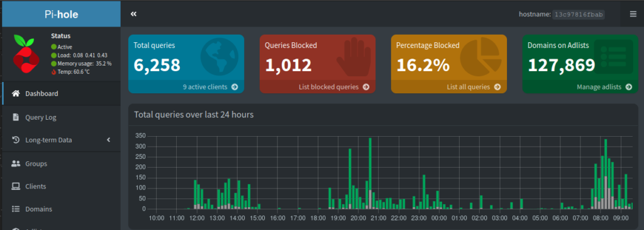The image size is (644, 230).
Task: Click the Groups people icon
Action: tap(16, 163)
